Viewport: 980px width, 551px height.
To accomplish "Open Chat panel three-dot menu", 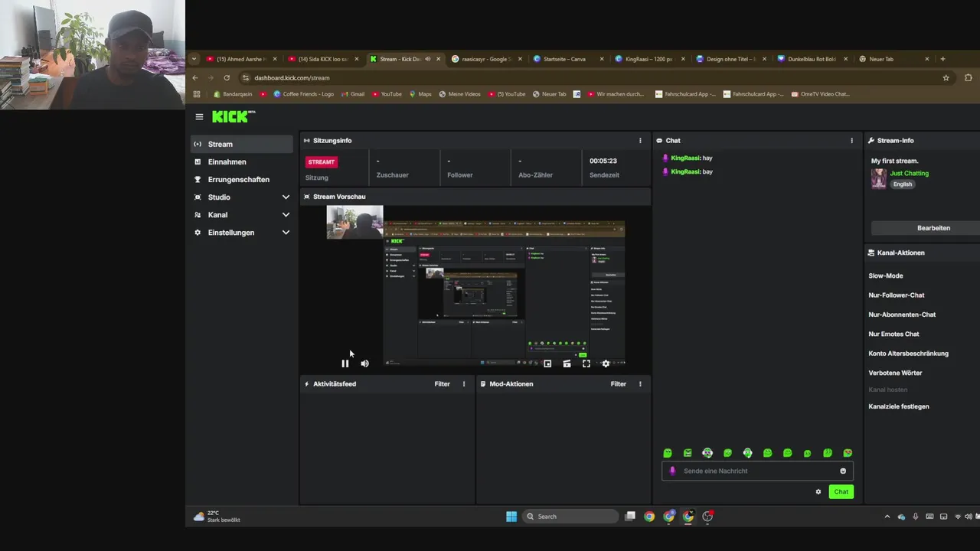I will [851, 141].
